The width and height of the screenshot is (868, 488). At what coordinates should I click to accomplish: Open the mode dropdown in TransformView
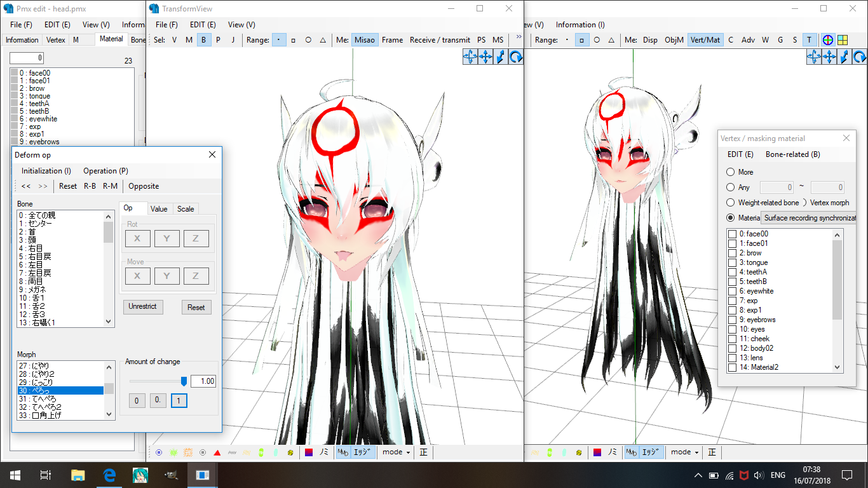pyautogui.click(x=395, y=452)
